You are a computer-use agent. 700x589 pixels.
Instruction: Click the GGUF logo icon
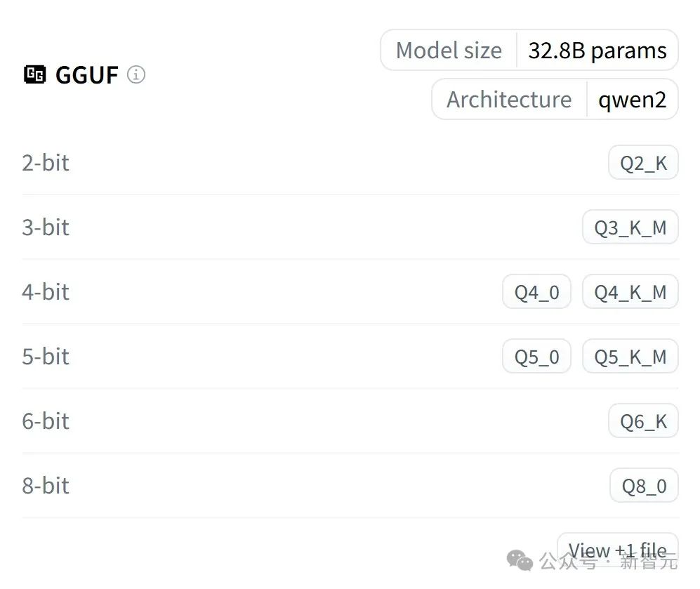coord(35,74)
